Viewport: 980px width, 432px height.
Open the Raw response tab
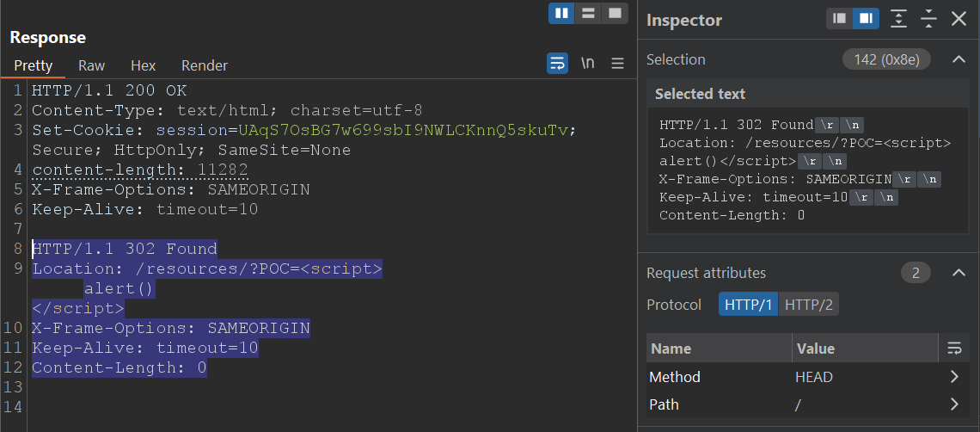(x=91, y=65)
